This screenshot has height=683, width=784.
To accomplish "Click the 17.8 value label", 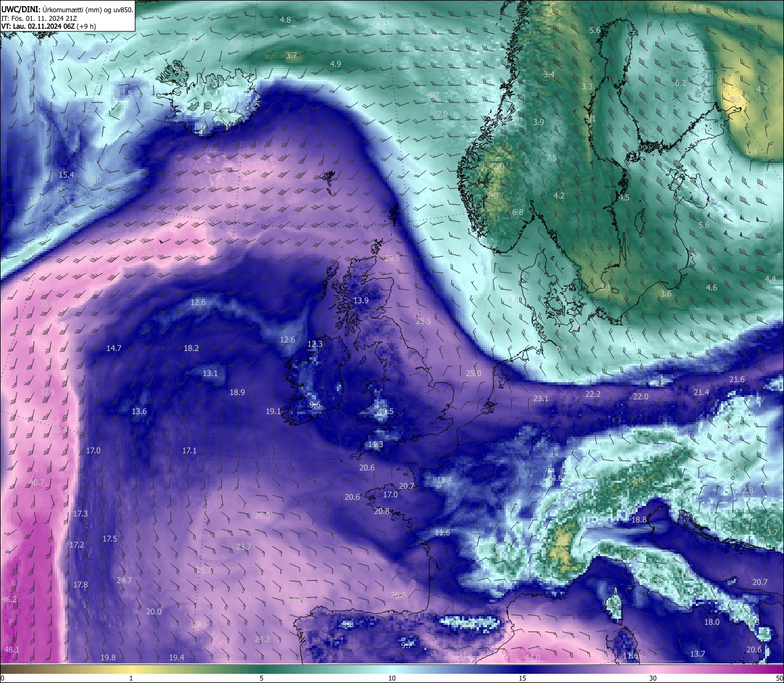I will coord(80,585).
